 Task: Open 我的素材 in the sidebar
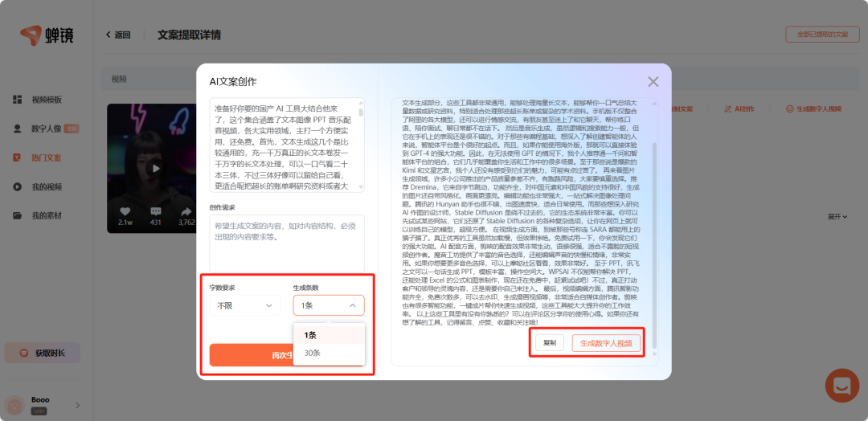(x=47, y=215)
